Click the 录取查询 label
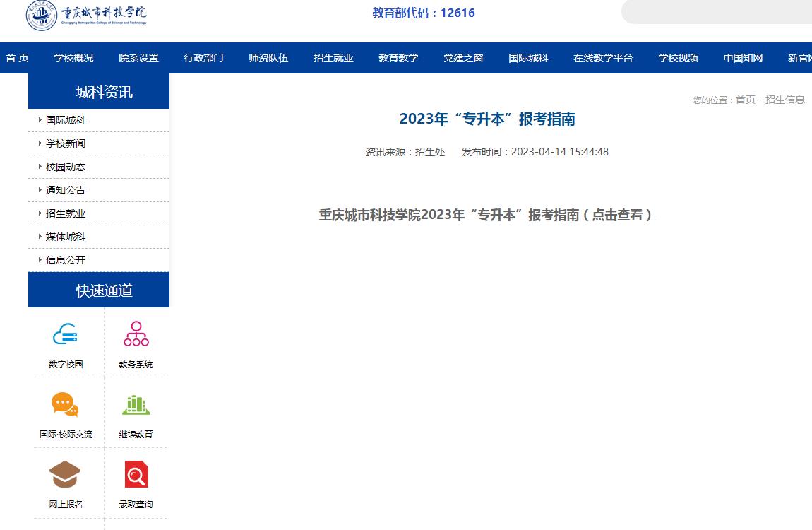 click(x=136, y=504)
